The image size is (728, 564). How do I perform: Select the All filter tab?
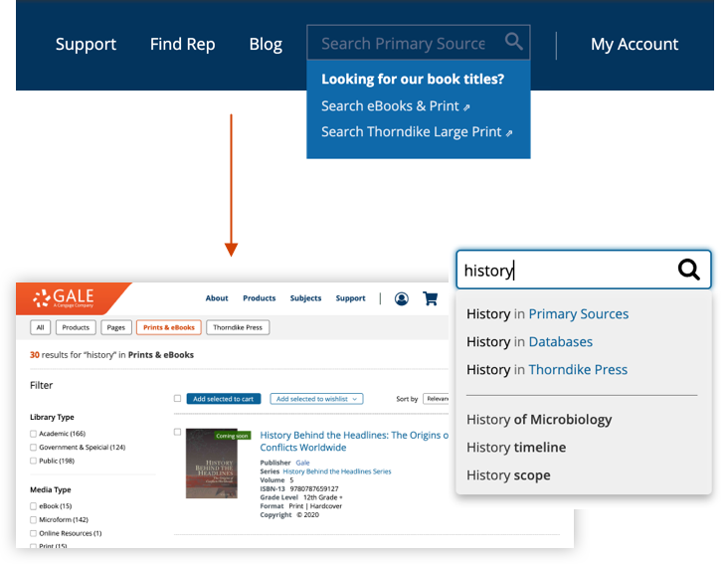[41, 327]
